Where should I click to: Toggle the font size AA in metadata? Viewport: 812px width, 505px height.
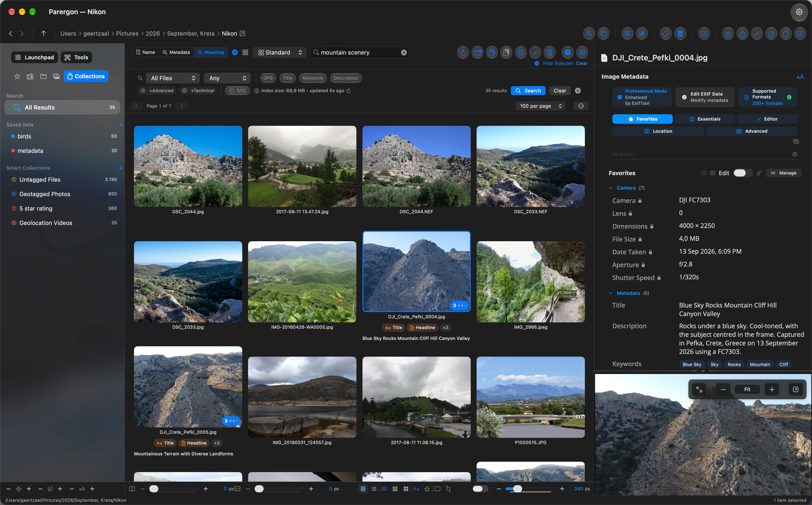800,77
